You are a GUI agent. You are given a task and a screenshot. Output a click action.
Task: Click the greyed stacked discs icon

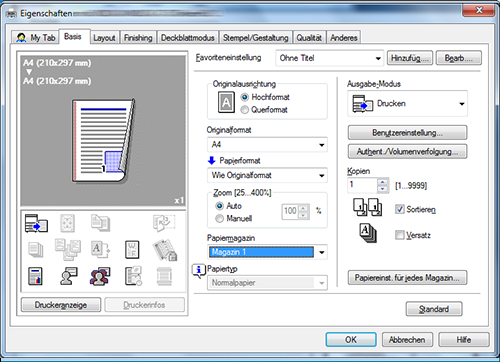(x=164, y=276)
